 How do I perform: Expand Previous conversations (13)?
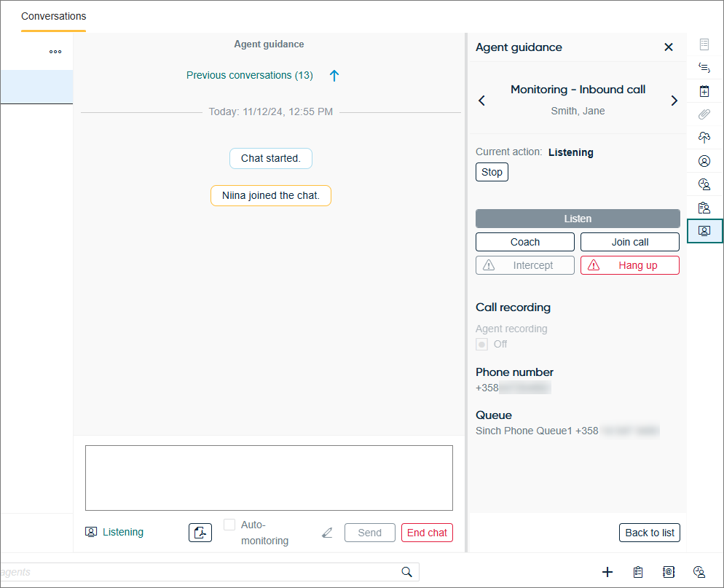[x=250, y=75]
